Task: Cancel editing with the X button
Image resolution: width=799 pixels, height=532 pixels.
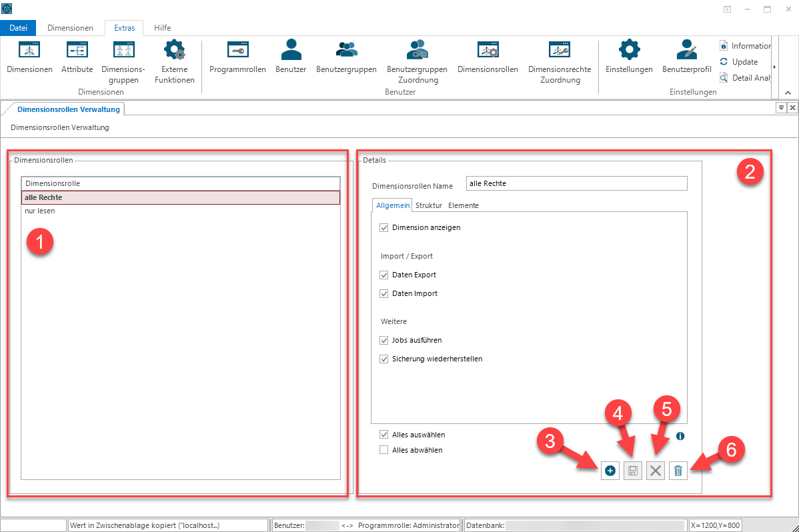Action: [656, 471]
